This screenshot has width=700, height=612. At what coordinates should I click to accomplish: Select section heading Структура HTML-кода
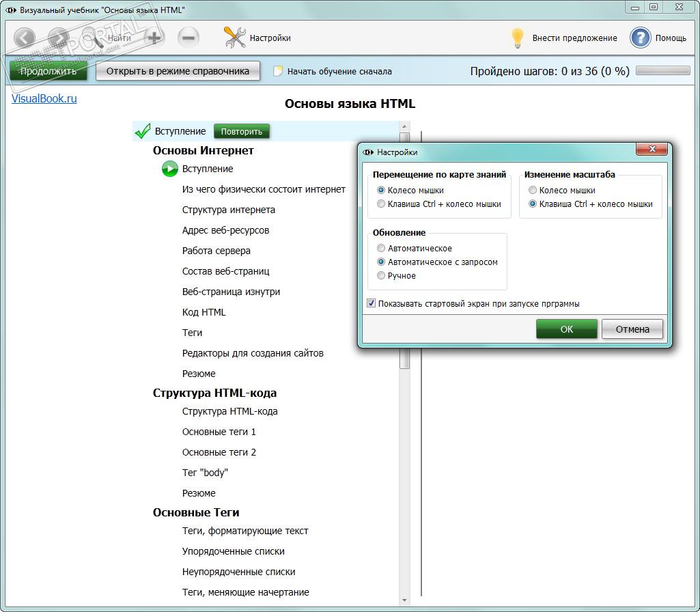click(214, 393)
